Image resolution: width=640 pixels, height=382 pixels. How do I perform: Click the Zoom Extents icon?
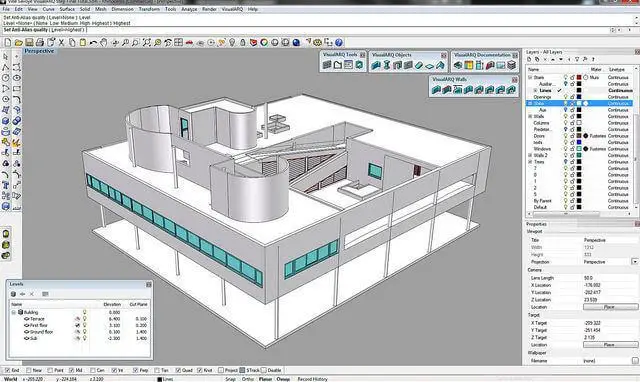[x=147, y=42]
